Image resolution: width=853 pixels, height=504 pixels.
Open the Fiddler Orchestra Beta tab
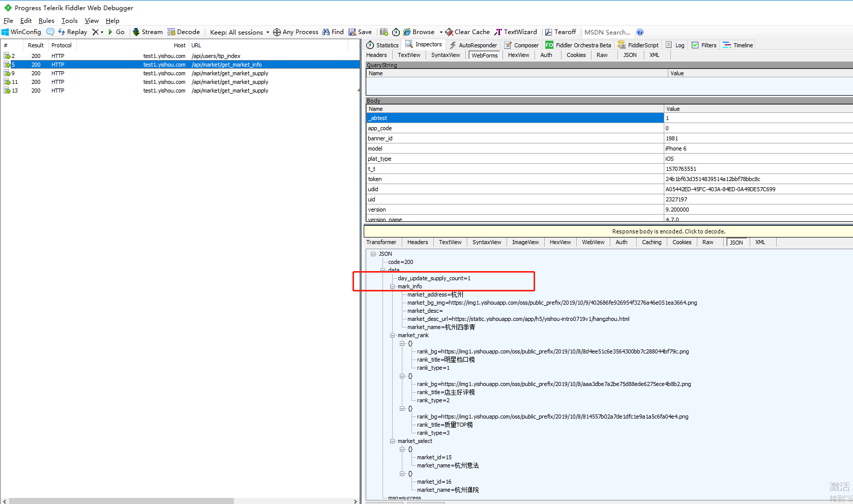578,45
